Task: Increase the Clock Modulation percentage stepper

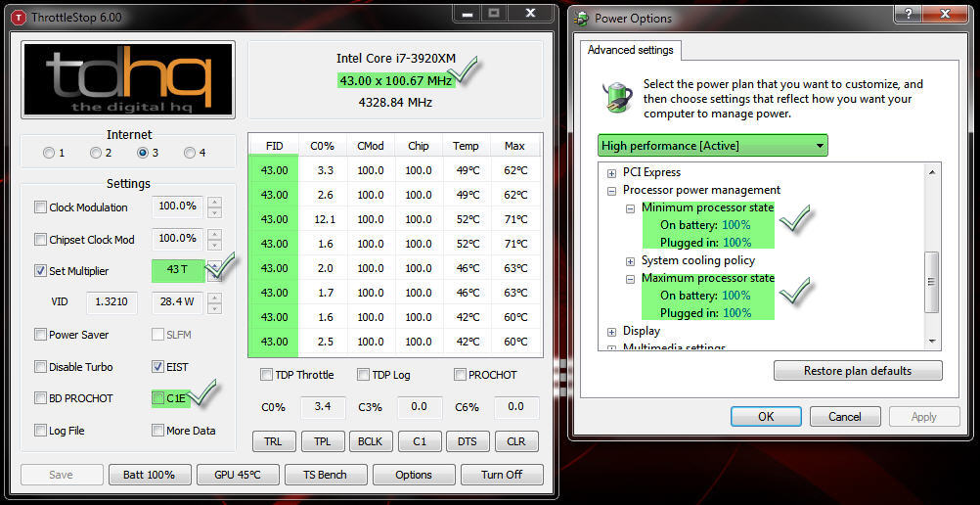Action: [214, 203]
